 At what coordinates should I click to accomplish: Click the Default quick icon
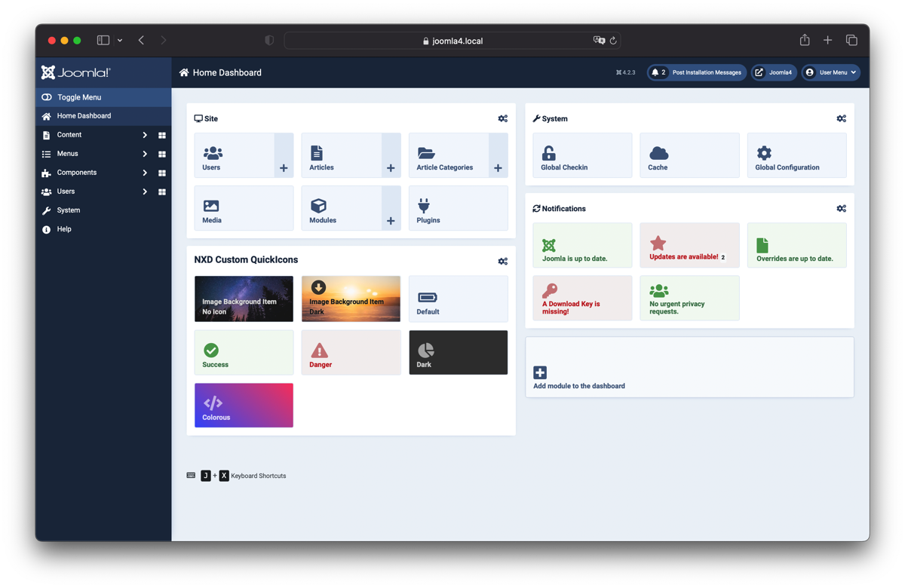pyautogui.click(x=458, y=299)
